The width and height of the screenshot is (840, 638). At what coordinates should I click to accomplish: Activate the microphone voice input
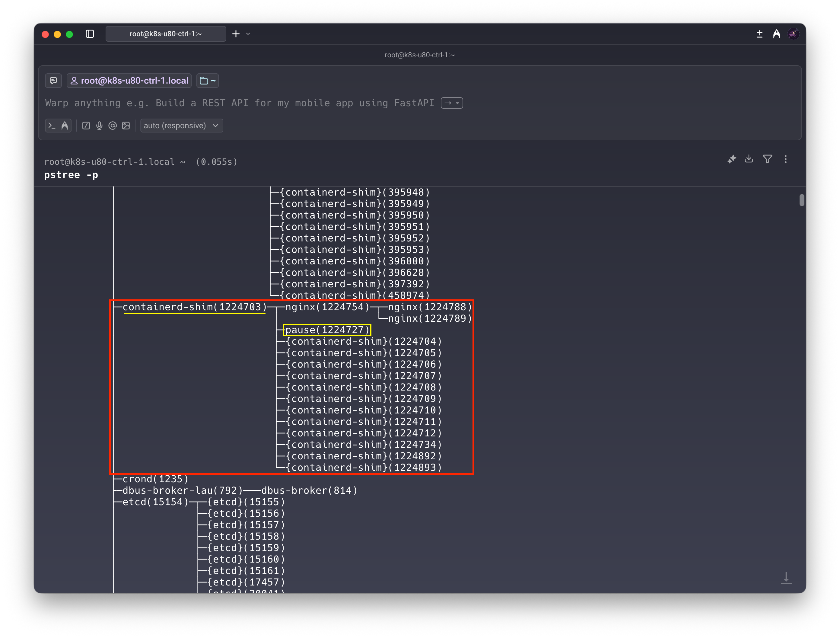click(x=99, y=126)
